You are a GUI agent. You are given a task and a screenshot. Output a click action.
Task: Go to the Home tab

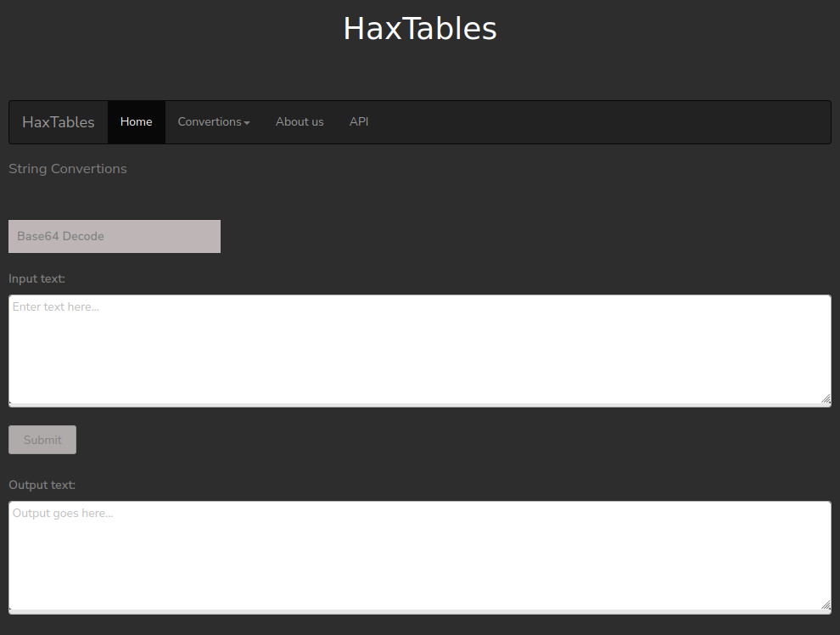pos(137,122)
